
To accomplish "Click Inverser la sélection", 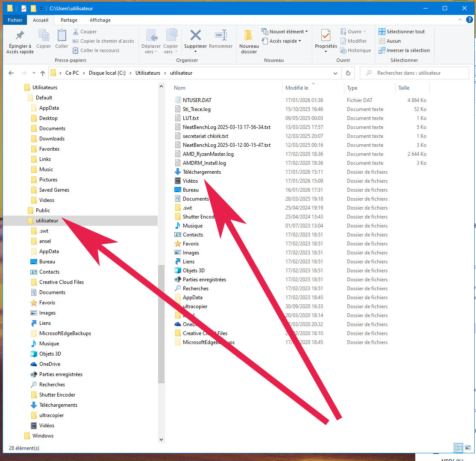I will 404,50.
